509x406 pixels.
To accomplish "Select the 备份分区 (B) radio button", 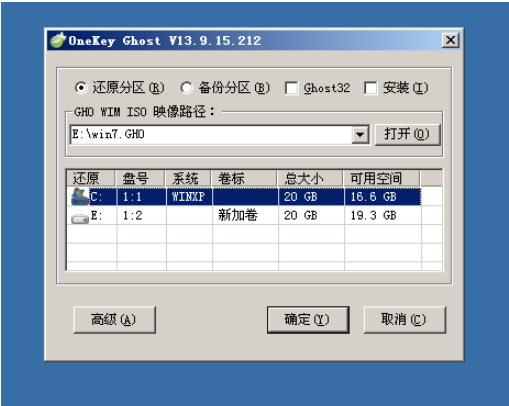I will click(186, 88).
